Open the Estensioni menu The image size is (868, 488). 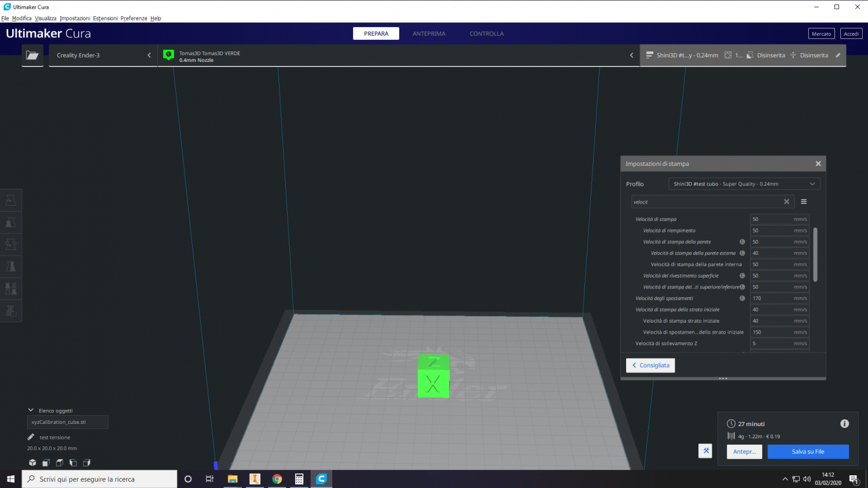click(105, 19)
